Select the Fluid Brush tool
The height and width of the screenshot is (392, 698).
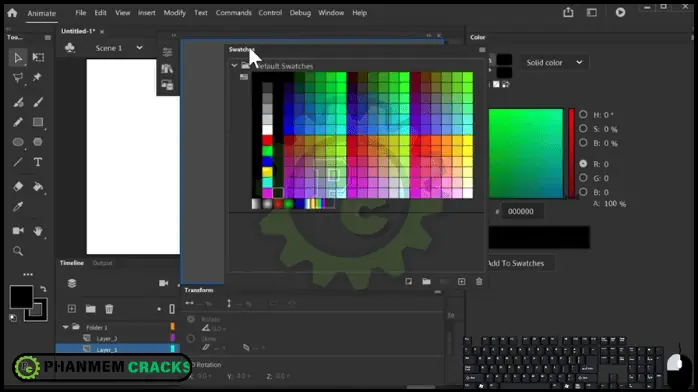[x=18, y=102]
